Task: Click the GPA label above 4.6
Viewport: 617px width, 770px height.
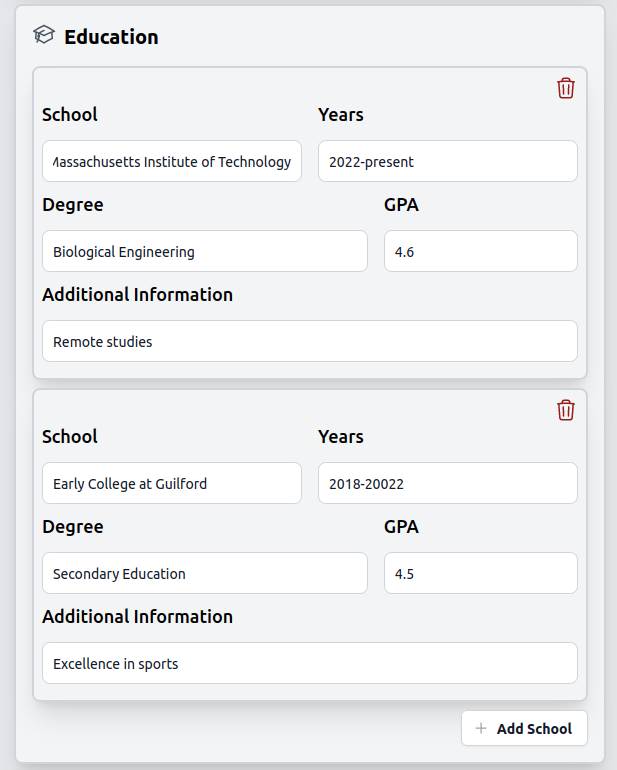Action: click(x=401, y=205)
